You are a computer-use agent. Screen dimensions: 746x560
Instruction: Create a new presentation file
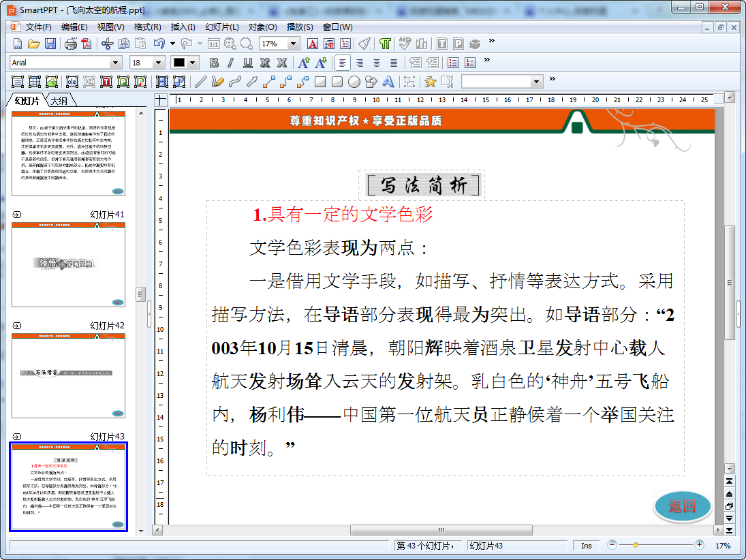(17, 44)
